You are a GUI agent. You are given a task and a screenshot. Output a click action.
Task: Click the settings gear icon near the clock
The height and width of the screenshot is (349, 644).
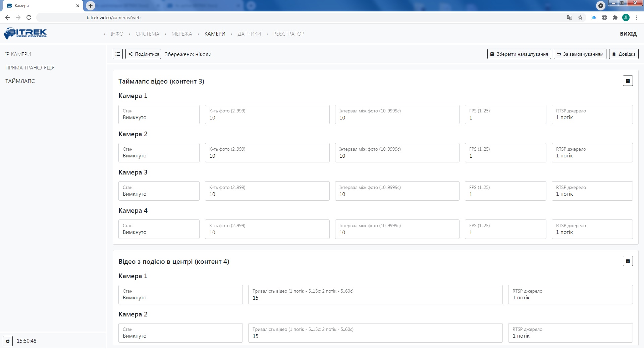(x=8, y=341)
